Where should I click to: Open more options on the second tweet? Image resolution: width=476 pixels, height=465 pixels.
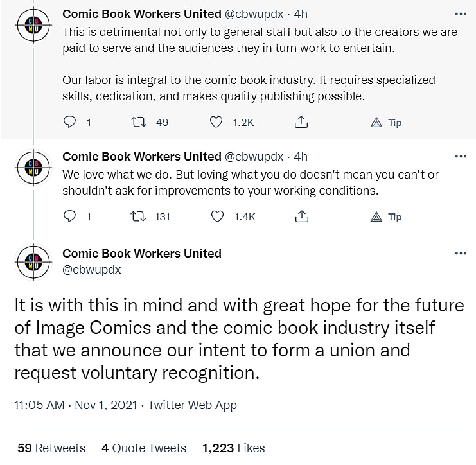(461, 156)
